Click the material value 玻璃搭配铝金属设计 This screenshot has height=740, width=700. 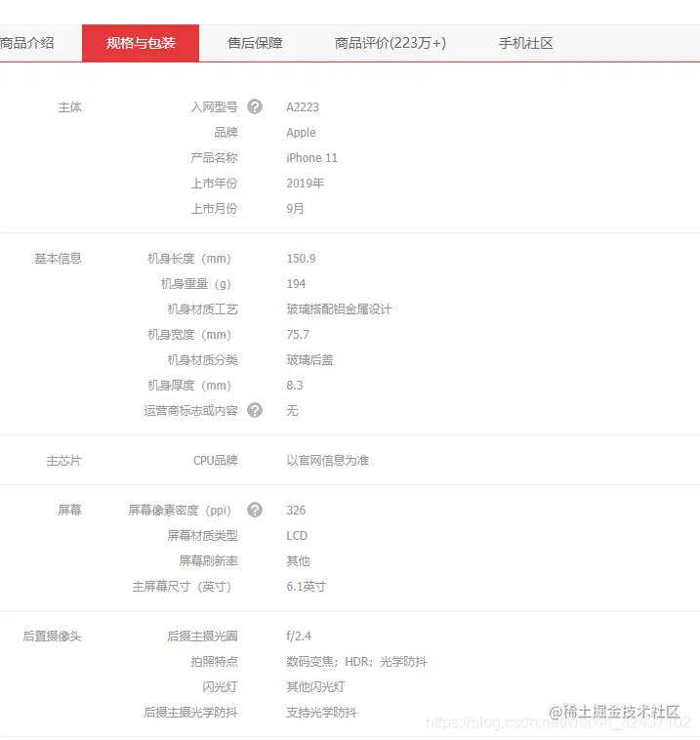[x=339, y=309]
